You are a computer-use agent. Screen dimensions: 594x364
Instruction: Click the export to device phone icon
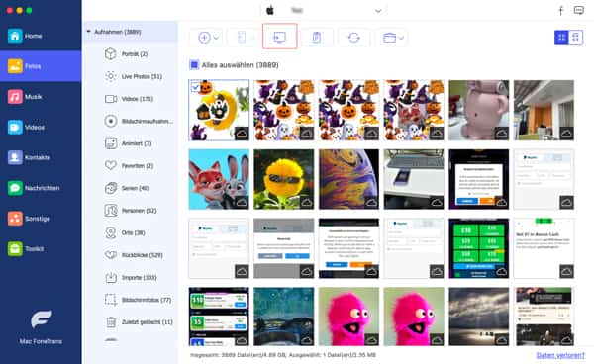coord(242,37)
